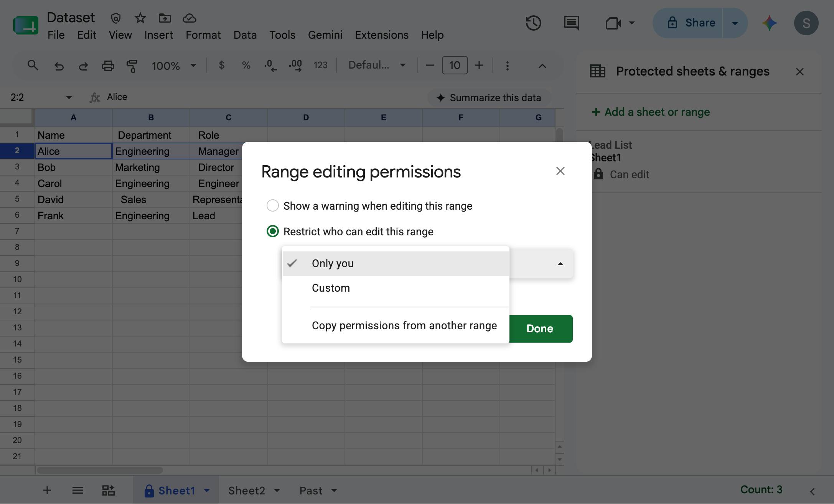Open the comments icon

(x=572, y=23)
